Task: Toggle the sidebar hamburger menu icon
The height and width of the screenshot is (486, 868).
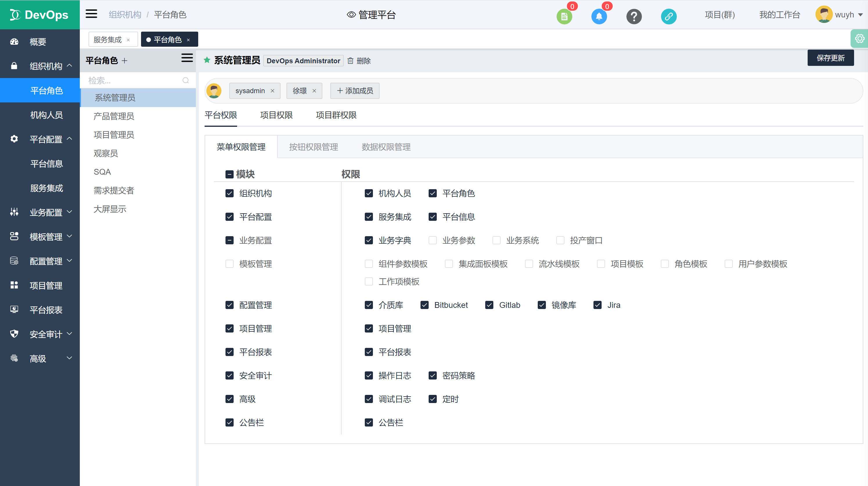Action: coord(91,14)
